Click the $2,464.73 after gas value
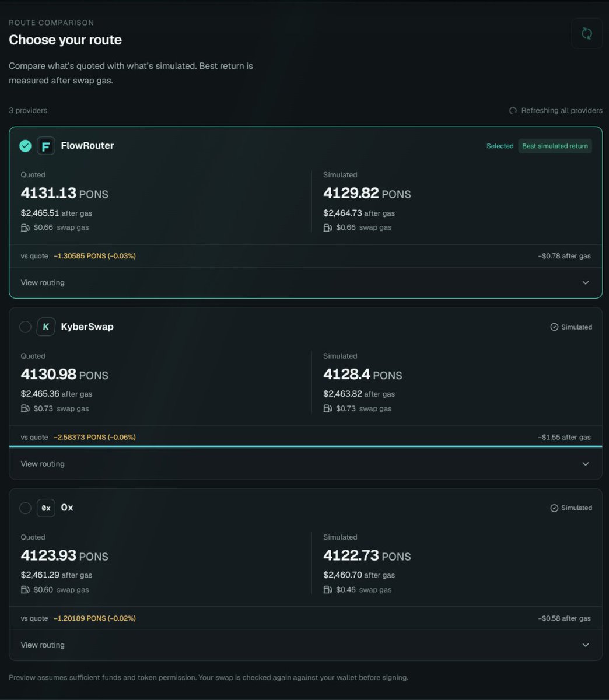The width and height of the screenshot is (609, 700). (359, 213)
